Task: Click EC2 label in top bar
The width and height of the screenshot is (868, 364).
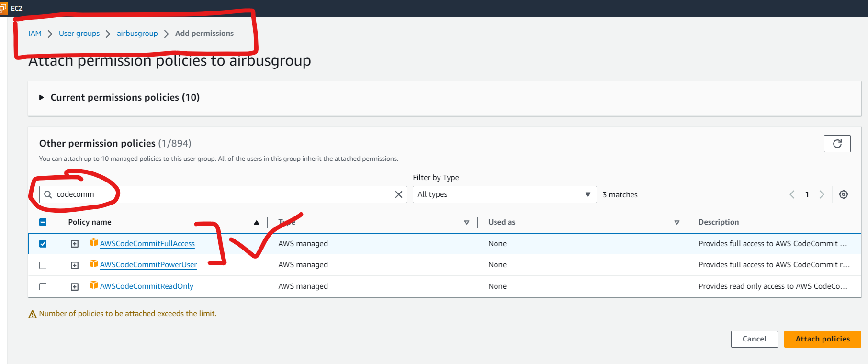Action: pyautogui.click(x=17, y=8)
